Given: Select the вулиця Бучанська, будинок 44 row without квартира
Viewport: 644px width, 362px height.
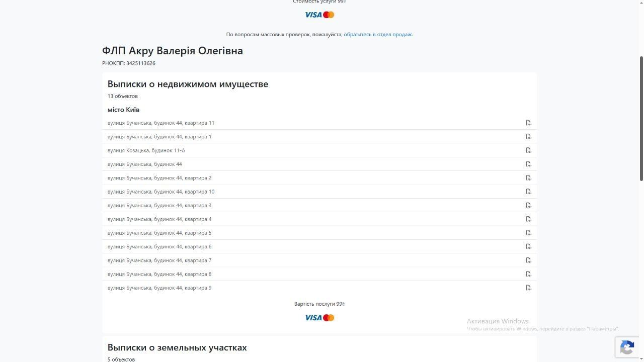Looking at the screenshot, I should tap(145, 164).
